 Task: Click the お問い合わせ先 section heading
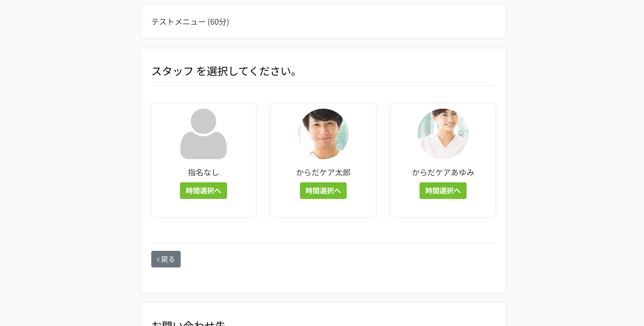[x=188, y=323]
